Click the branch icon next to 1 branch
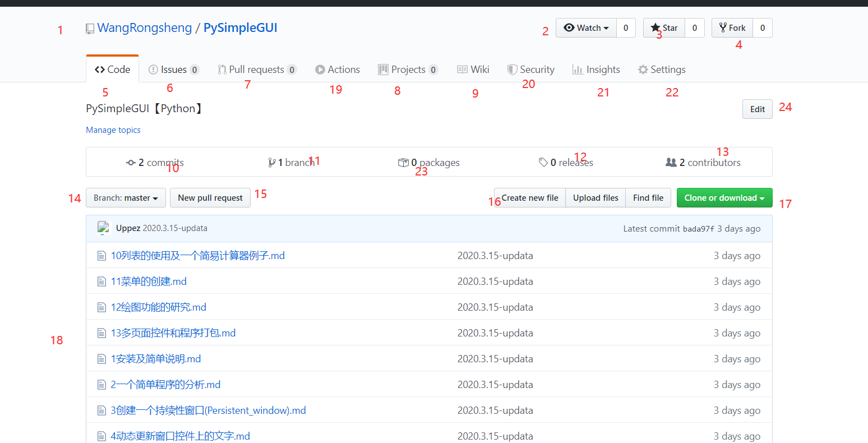868x443 pixels. coord(272,163)
